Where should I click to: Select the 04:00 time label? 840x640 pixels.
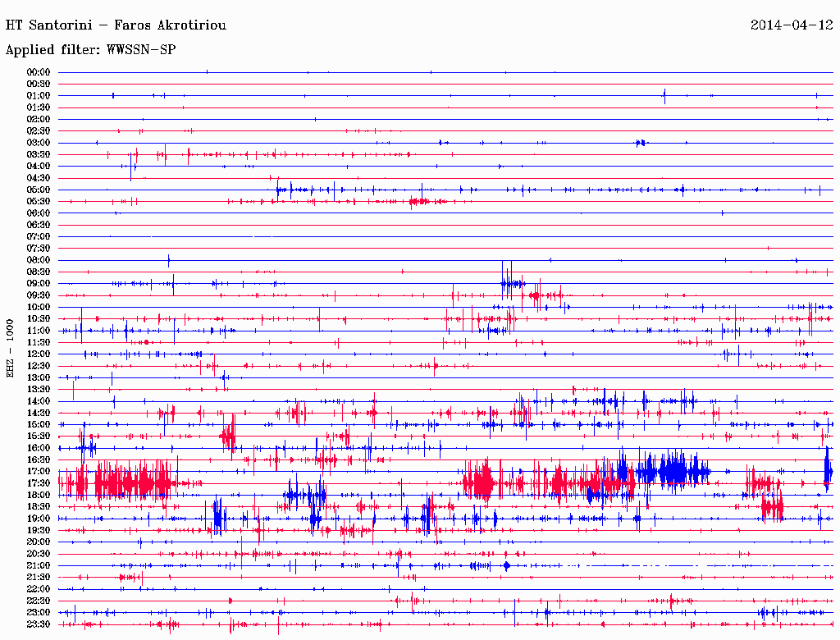[x=39, y=167]
